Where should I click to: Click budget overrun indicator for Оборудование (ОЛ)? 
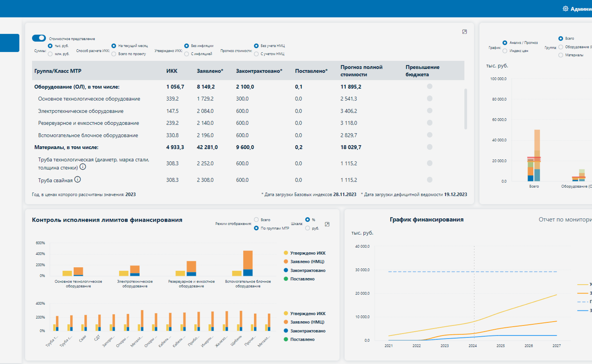(429, 86)
